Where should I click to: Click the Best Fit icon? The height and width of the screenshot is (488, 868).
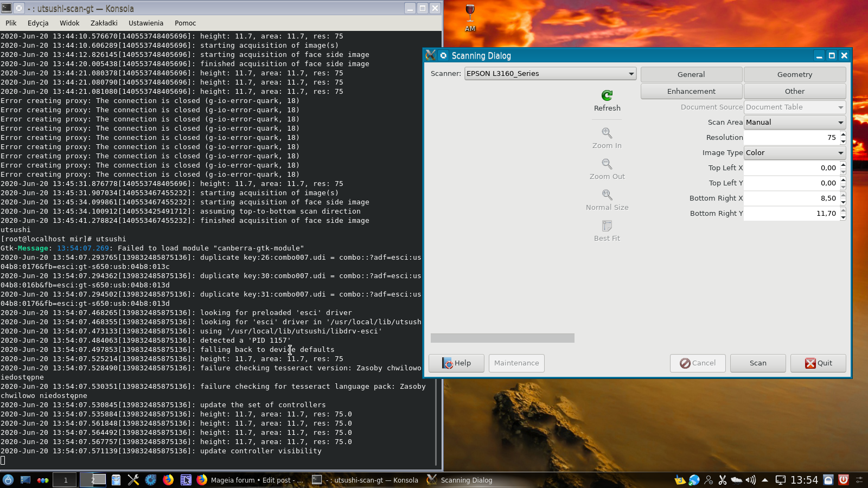pos(607,226)
